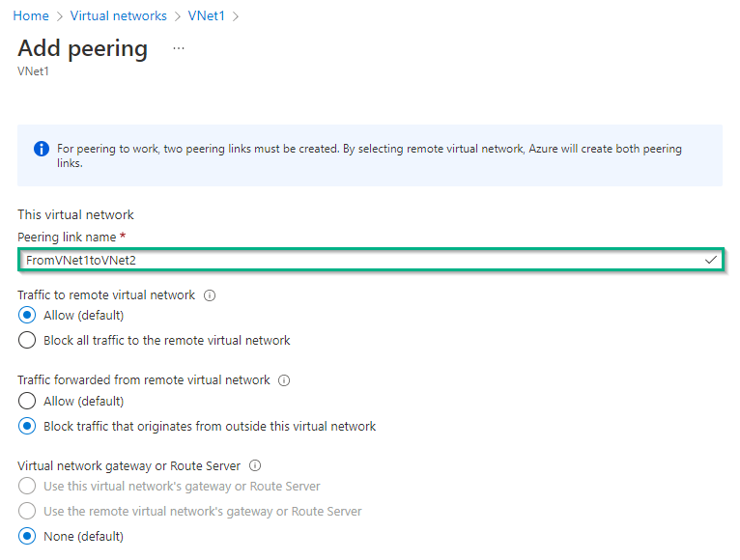This screenshot has width=740, height=560.
Task: Open info tooltip for Traffic forwarded from remote network
Action: [x=284, y=380]
